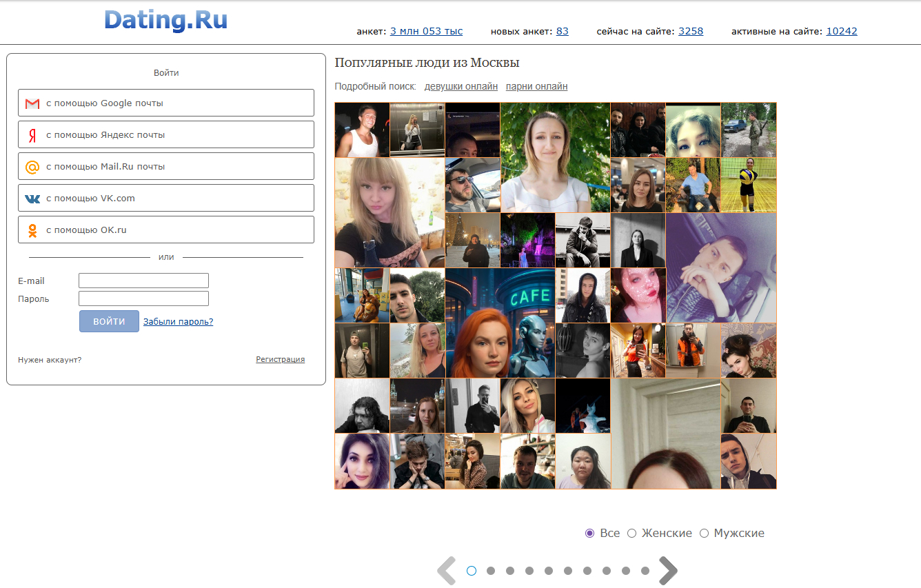Go to previous gallery page arrow

pyautogui.click(x=447, y=571)
